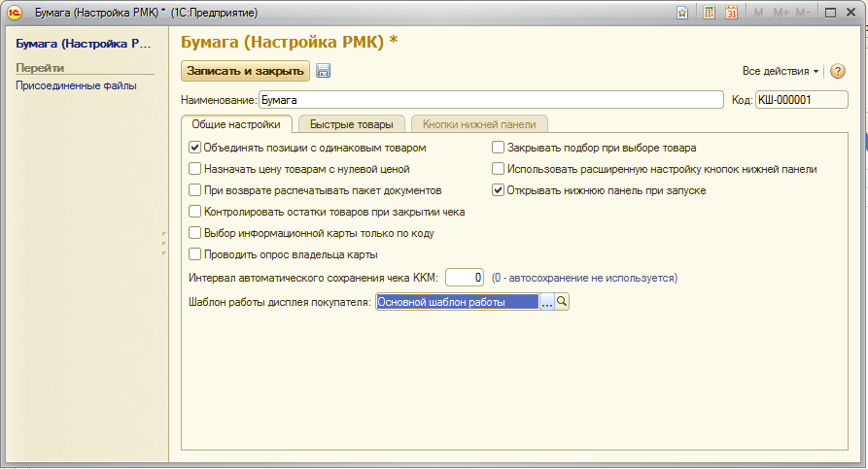The width and height of the screenshot is (868, 469).
Task: Open the calculator from the title bar
Action: coord(710,12)
